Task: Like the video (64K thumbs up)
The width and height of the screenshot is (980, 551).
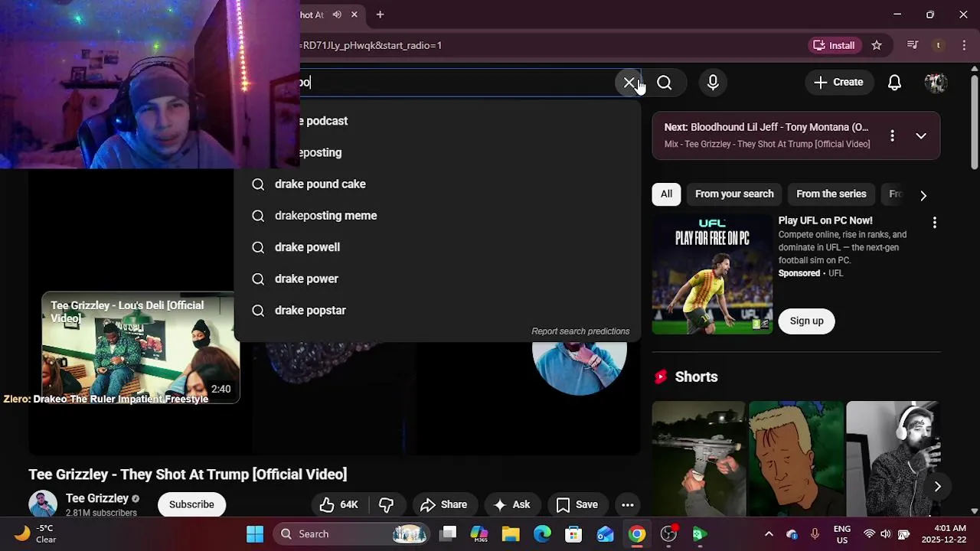Action: point(339,504)
